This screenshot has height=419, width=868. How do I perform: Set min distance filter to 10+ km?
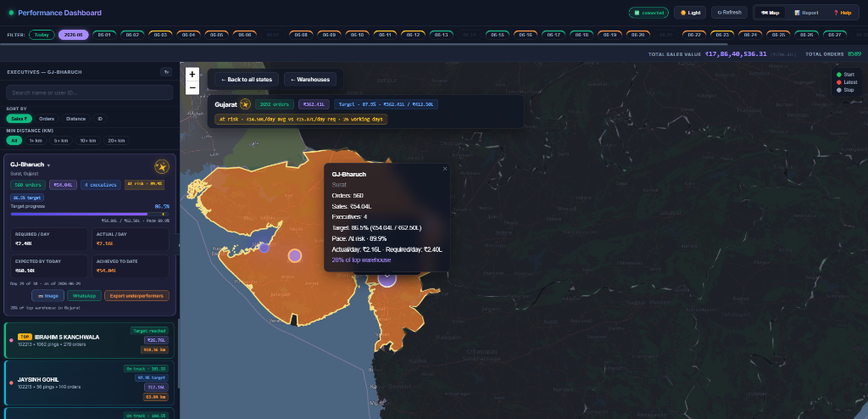click(87, 141)
